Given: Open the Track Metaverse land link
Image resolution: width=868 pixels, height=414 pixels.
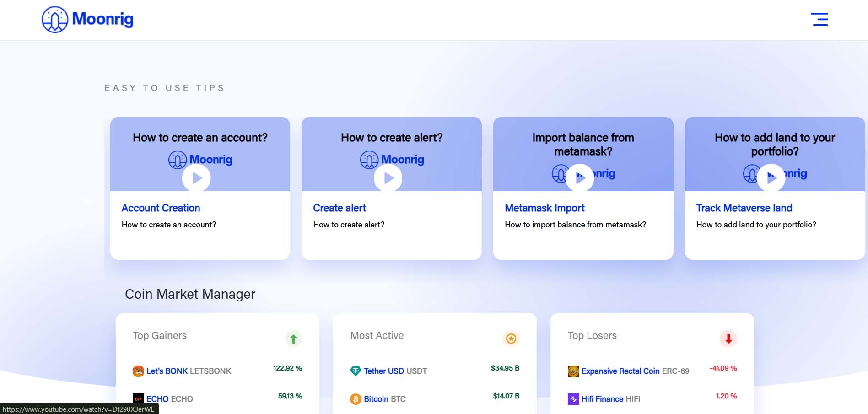Looking at the screenshot, I should [744, 208].
